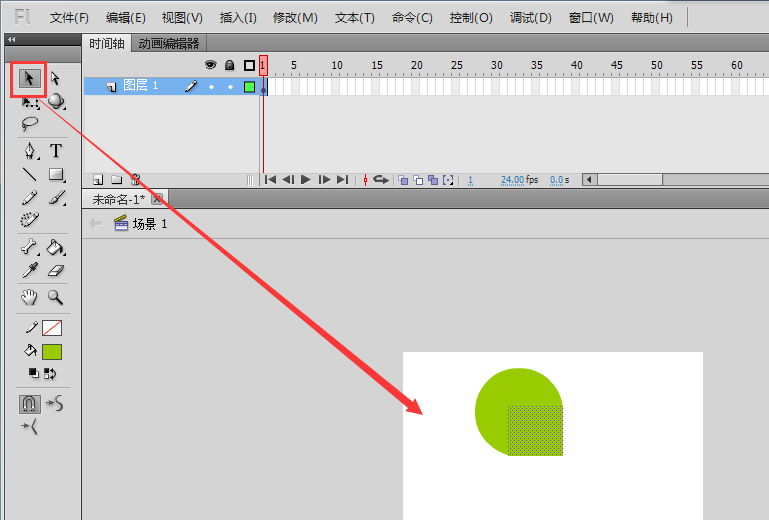Viewport: 769px width, 520px height.
Task: Select the 图层 1 layer
Action: click(x=140, y=85)
